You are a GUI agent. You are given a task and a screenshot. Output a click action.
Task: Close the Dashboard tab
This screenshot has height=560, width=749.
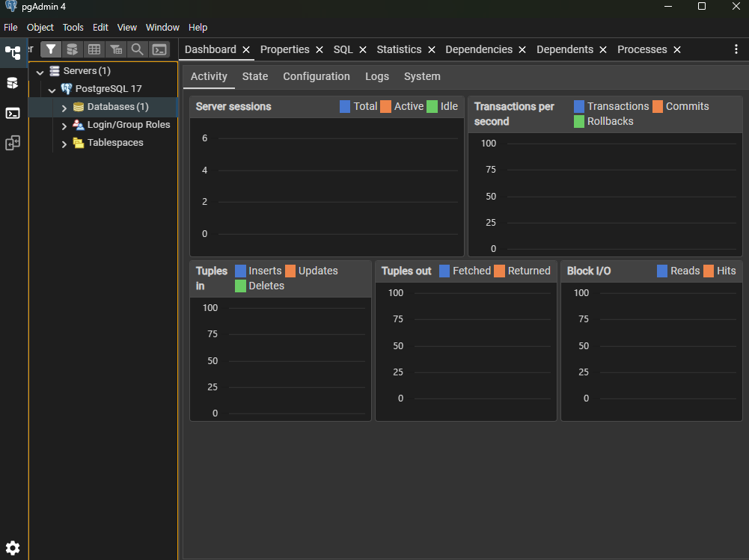coord(246,49)
